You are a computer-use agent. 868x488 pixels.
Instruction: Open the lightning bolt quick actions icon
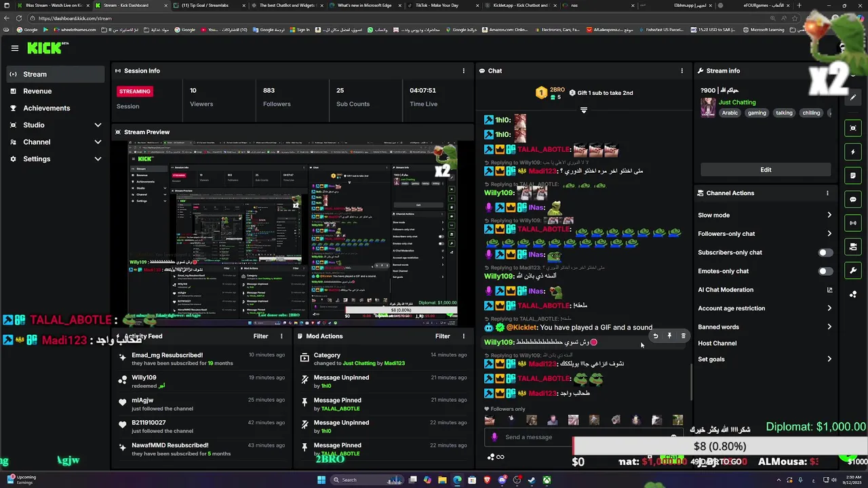(x=853, y=152)
